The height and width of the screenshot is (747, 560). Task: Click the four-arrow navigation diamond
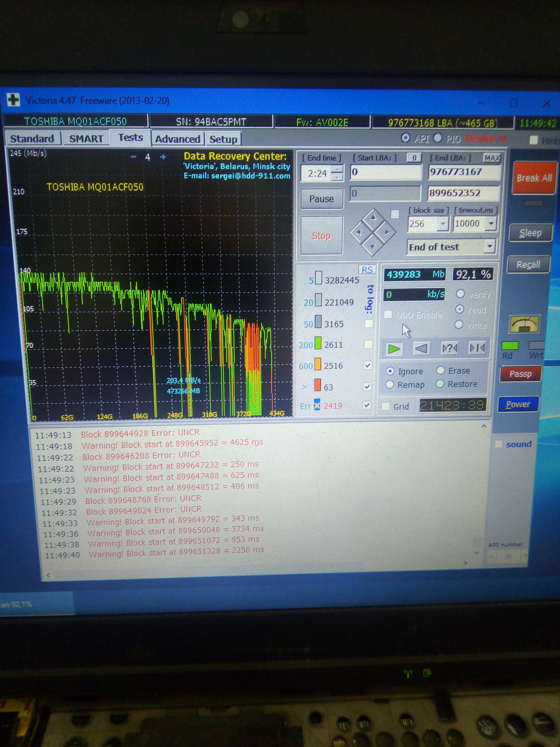(x=373, y=232)
